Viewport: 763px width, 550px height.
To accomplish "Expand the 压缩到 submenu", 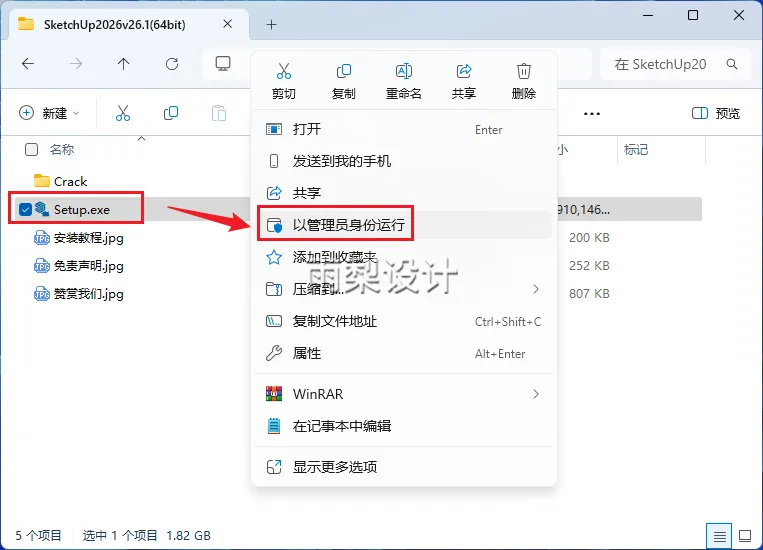I will [x=403, y=290].
